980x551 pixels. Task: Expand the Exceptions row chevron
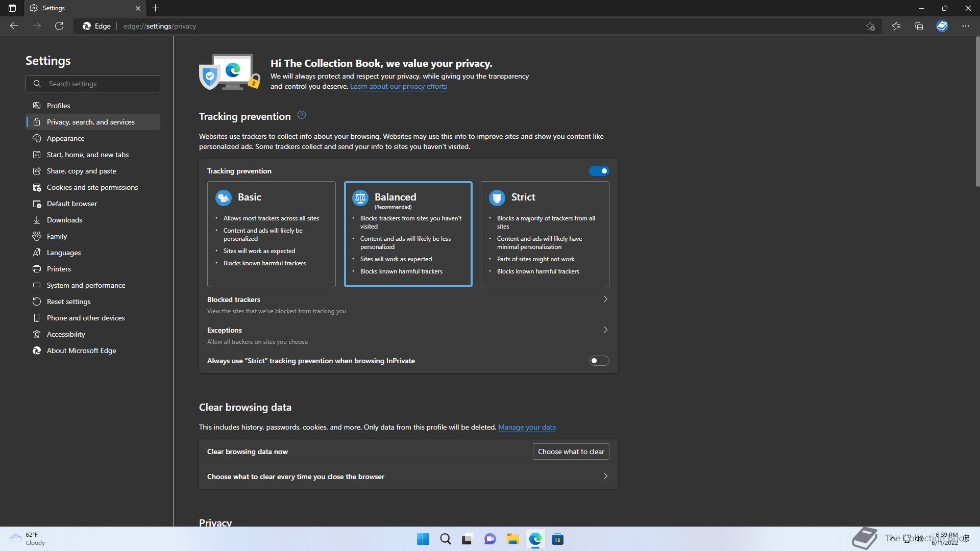(x=605, y=330)
